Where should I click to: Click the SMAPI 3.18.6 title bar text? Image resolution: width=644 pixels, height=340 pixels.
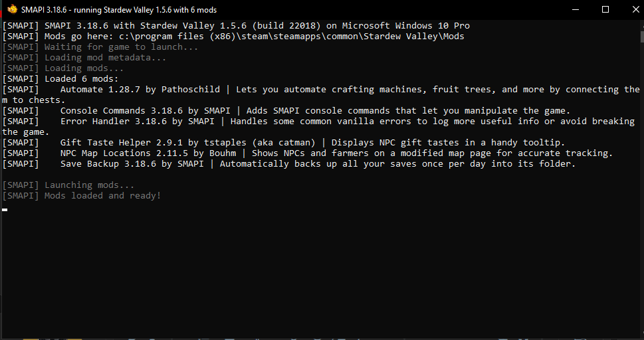[x=119, y=9]
